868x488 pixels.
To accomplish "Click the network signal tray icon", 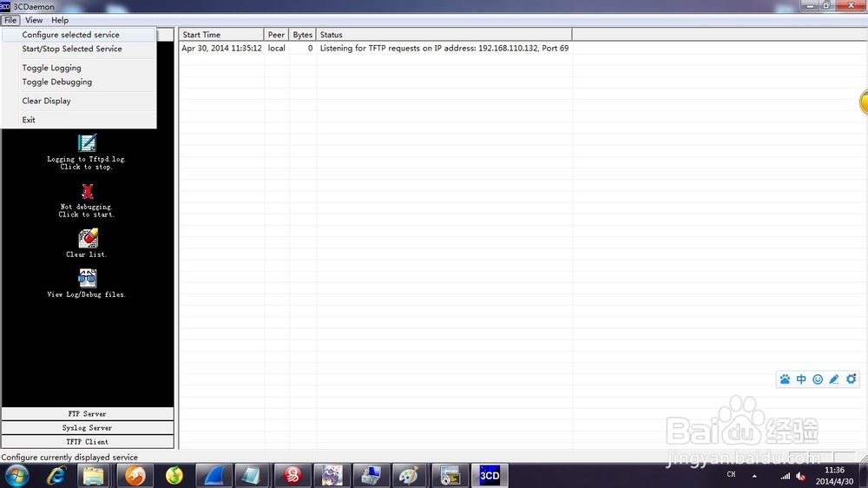I will click(x=785, y=476).
